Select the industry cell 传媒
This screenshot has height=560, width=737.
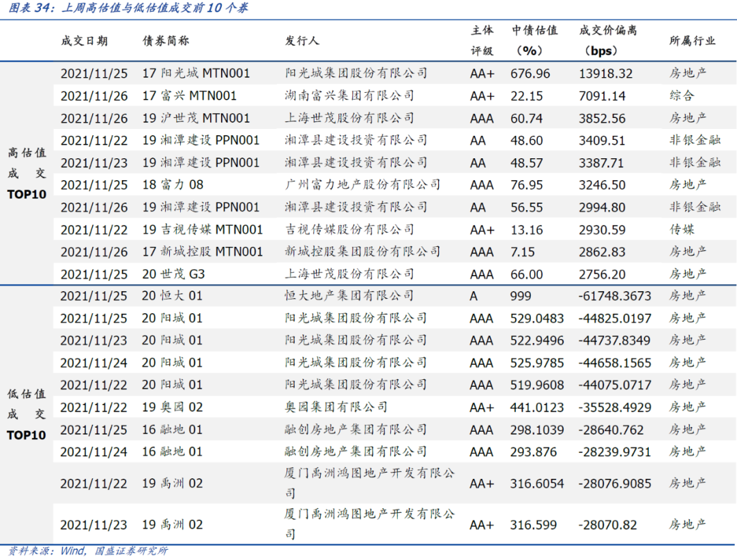coord(682,230)
